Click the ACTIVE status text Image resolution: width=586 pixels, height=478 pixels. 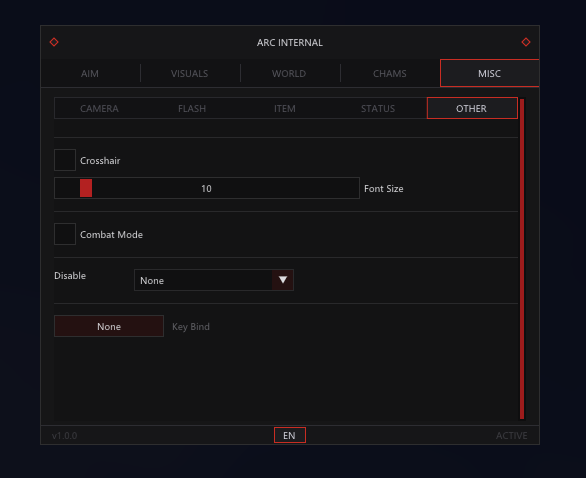tap(512, 436)
